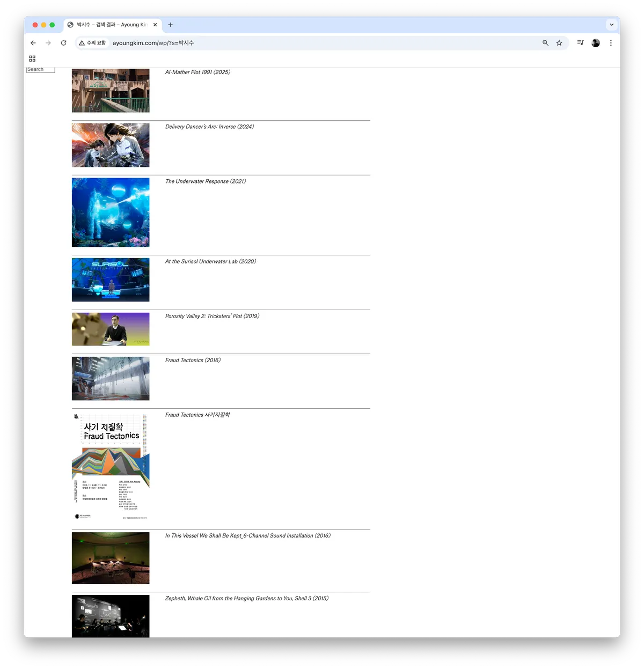Open Al-Mather Plot 1991 (2025) link

pyautogui.click(x=197, y=72)
